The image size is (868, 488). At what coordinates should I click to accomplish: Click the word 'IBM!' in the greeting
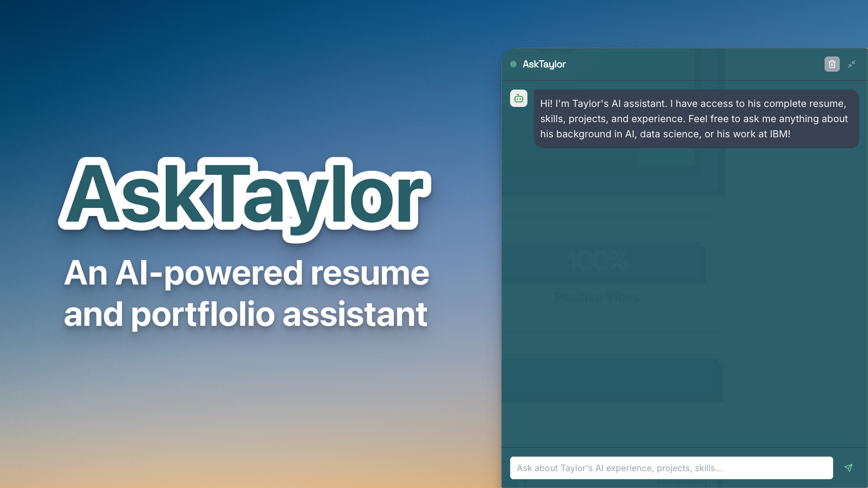tap(780, 134)
